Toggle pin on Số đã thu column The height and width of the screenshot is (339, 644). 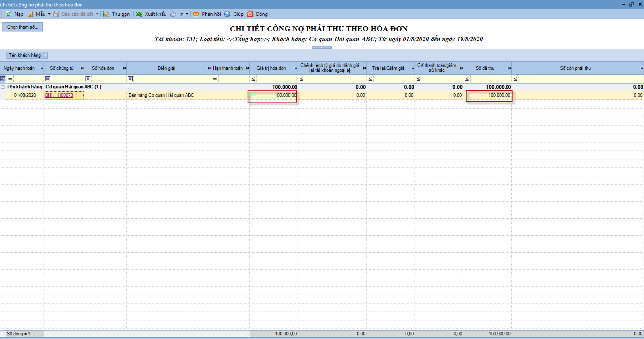pyautogui.click(x=509, y=68)
